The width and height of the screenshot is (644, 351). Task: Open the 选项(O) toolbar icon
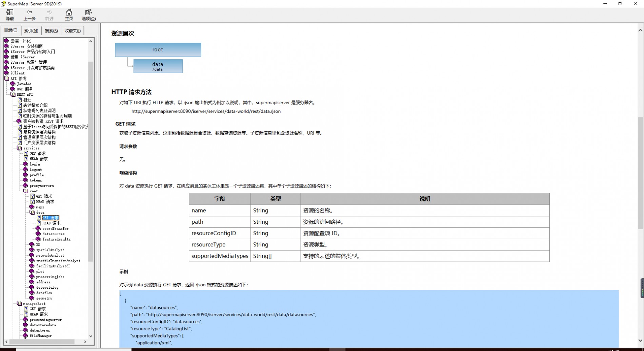[x=88, y=15]
